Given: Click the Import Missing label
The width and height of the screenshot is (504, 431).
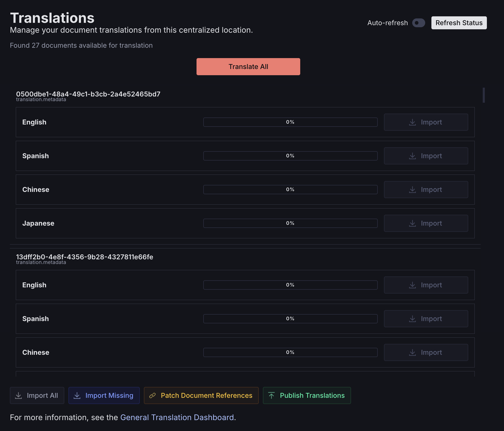Looking at the screenshot, I should (109, 395).
